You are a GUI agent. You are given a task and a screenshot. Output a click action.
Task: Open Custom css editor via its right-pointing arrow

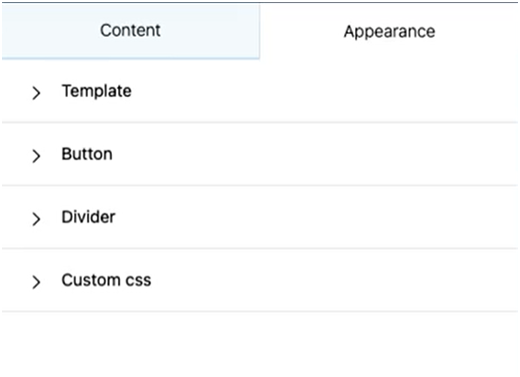(x=36, y=282)
